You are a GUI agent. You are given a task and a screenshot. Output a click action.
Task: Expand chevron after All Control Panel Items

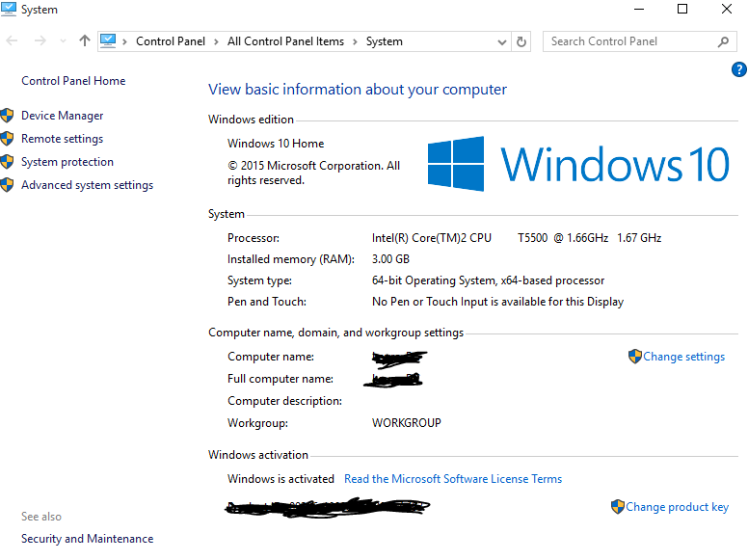click(x=355, y=42)
